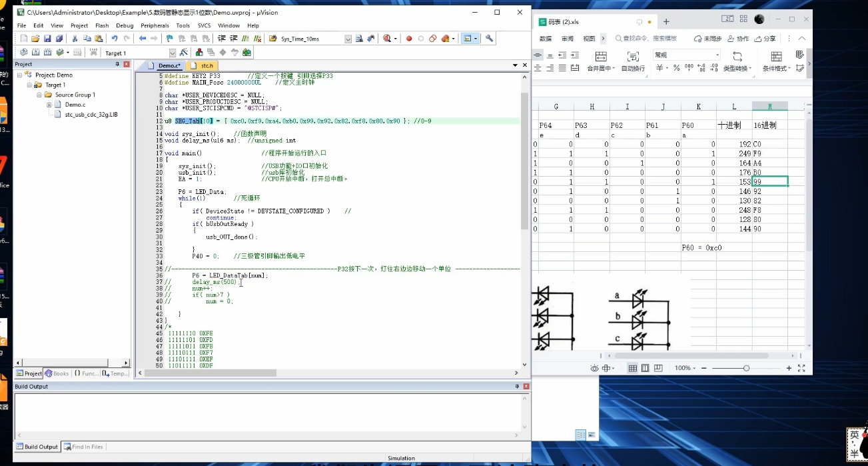Open the SVCS menu
The image size is (868, 466).
[x=204, y=25]
